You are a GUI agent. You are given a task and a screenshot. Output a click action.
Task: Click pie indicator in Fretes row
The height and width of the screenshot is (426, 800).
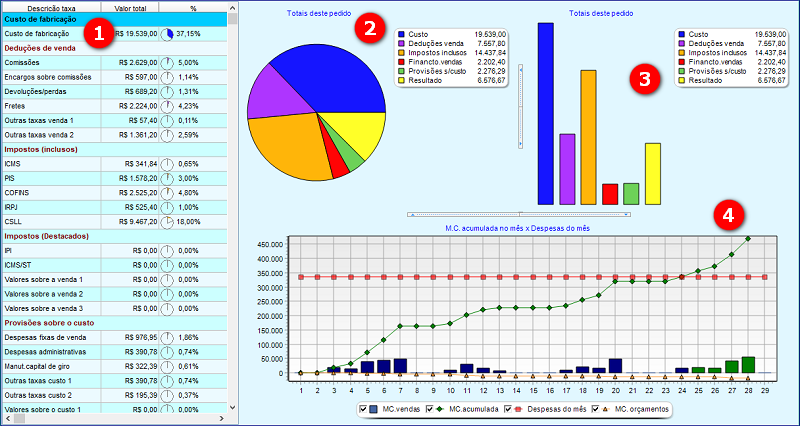[x=167, y=106]
